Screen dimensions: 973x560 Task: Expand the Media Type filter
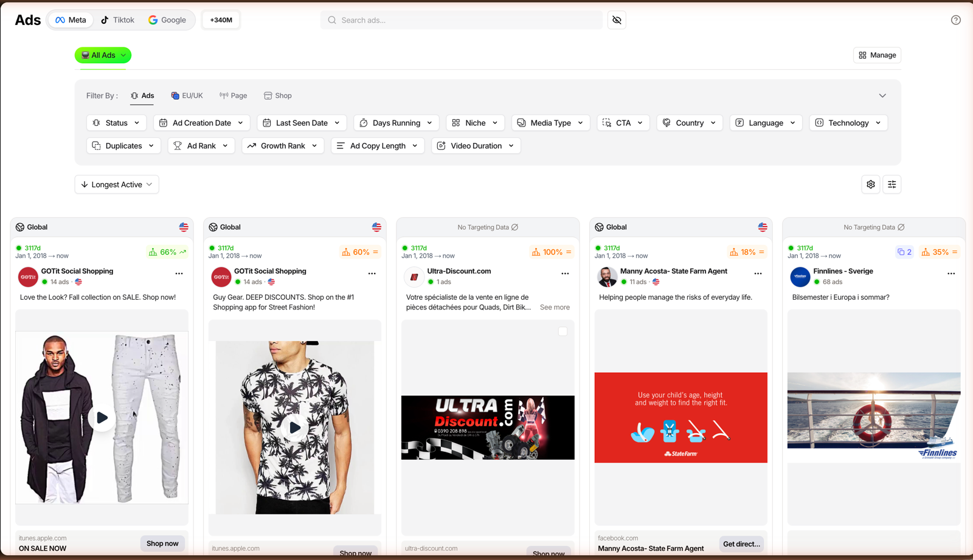550,123
